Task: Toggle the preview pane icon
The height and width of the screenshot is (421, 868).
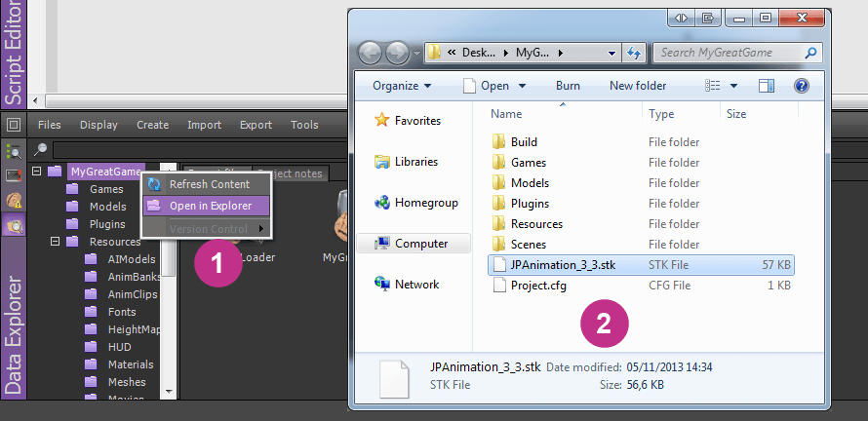Action: click(x=769, y=86)
